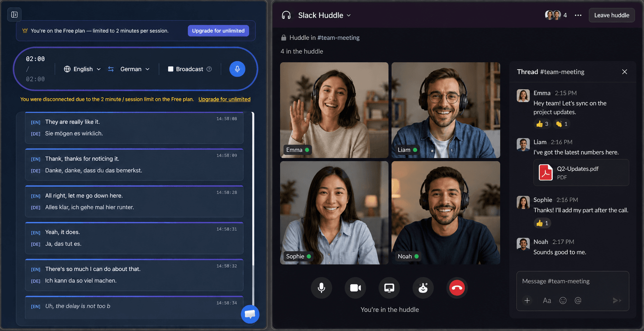Open the huddle participants avatars

coord(553,15)
